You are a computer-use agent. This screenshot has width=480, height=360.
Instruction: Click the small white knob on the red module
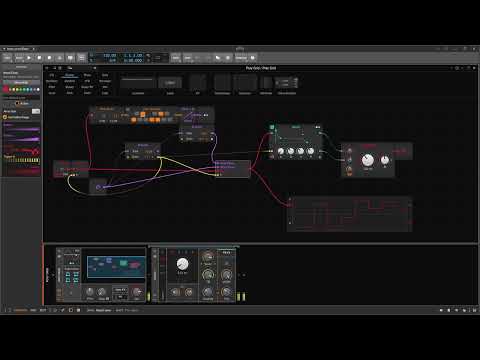click(385, 160)
